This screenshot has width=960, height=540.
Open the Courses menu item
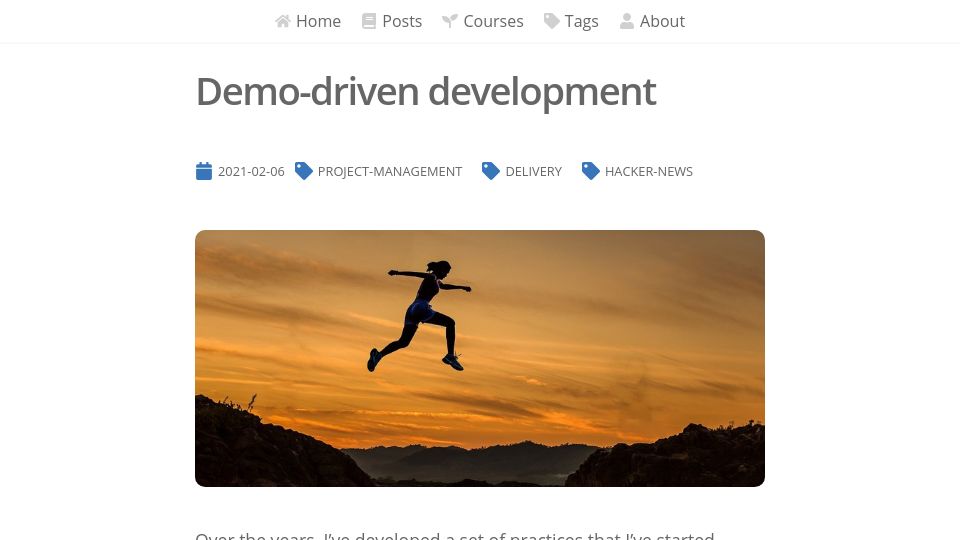tap(482, 21)
